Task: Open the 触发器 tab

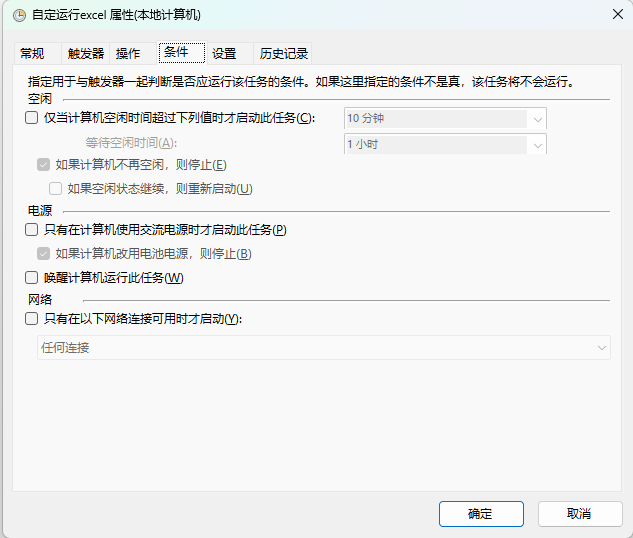Action: click(86, 53)
